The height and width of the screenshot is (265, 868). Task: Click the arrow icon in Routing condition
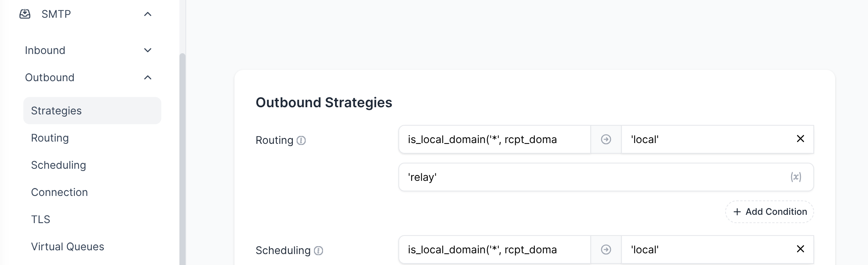click(606, 139)
